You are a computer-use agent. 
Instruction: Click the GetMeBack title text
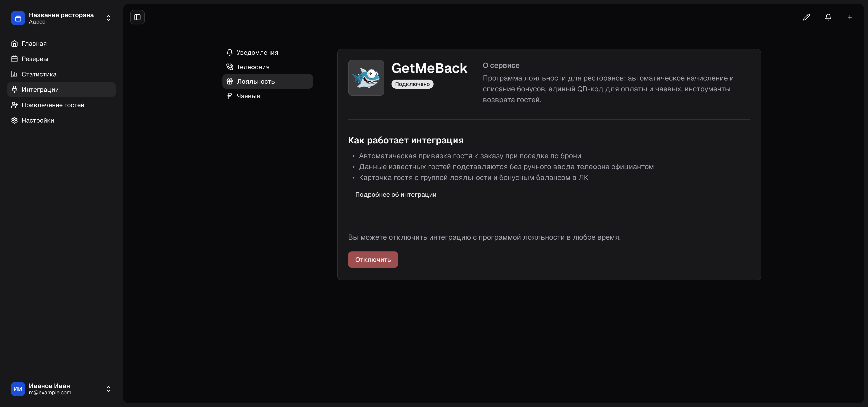pos(429,68)
